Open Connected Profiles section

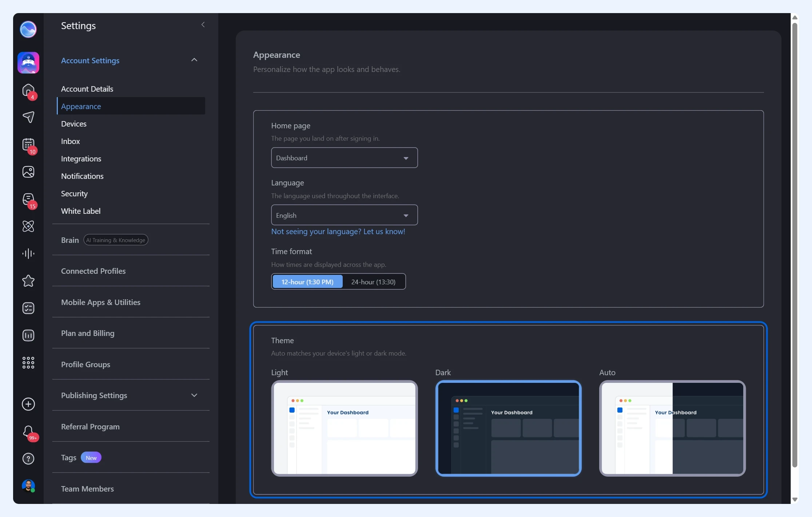pyautogui.click(x=93, y=271)
